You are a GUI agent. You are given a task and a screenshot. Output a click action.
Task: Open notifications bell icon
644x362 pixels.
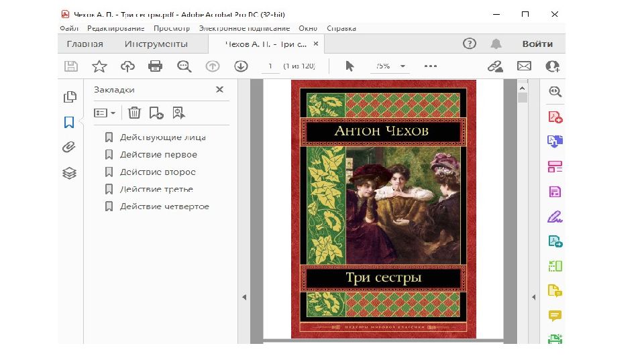click(496, 44)
